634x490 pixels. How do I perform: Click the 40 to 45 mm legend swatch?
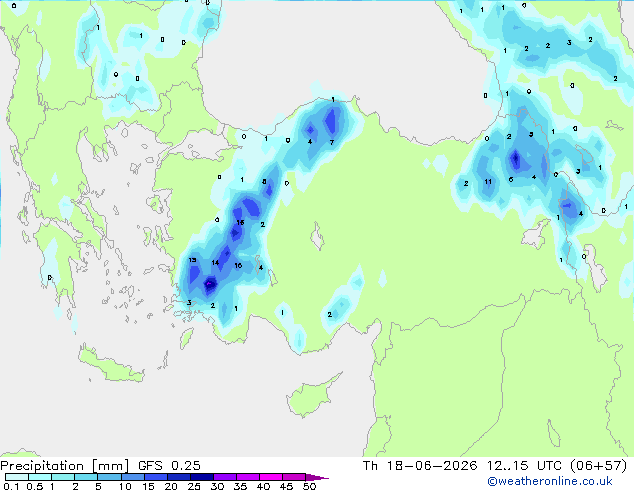pyautogui.click(x=271, y=477)
